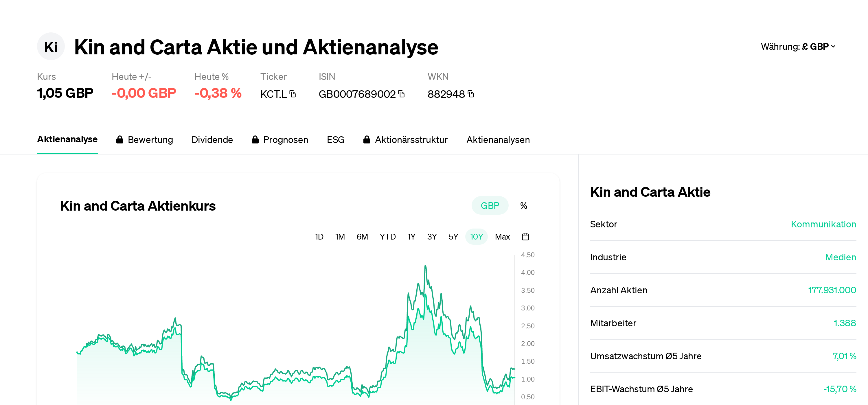
Task: Open the Währung £ GBP currency dropdown
Action: click(x=798, y=47)
